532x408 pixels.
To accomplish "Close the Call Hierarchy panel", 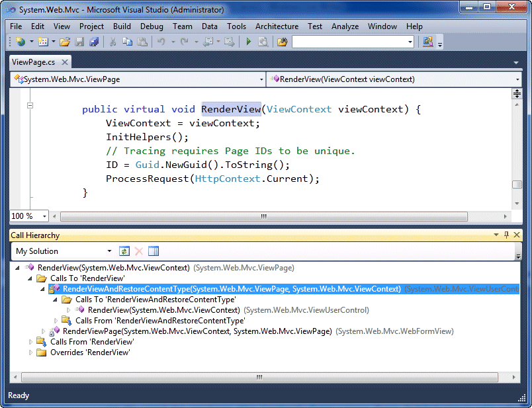I will coord(517,235).
